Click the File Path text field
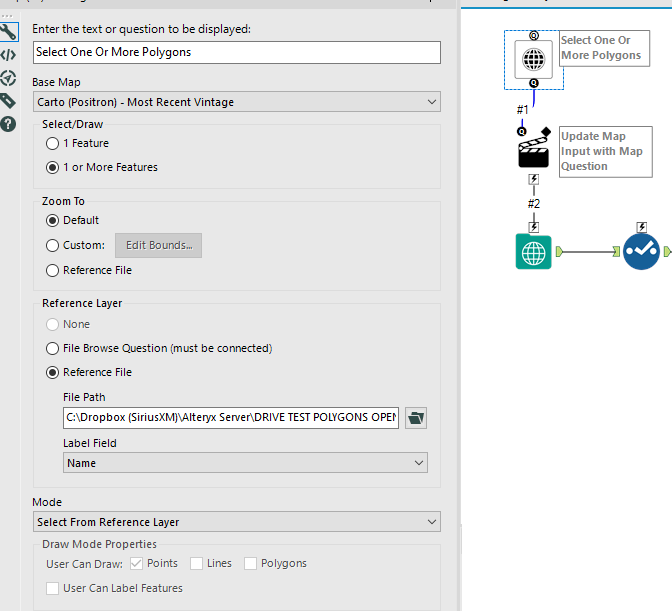This screenshot has height=611, width=672. click(231, 418)
